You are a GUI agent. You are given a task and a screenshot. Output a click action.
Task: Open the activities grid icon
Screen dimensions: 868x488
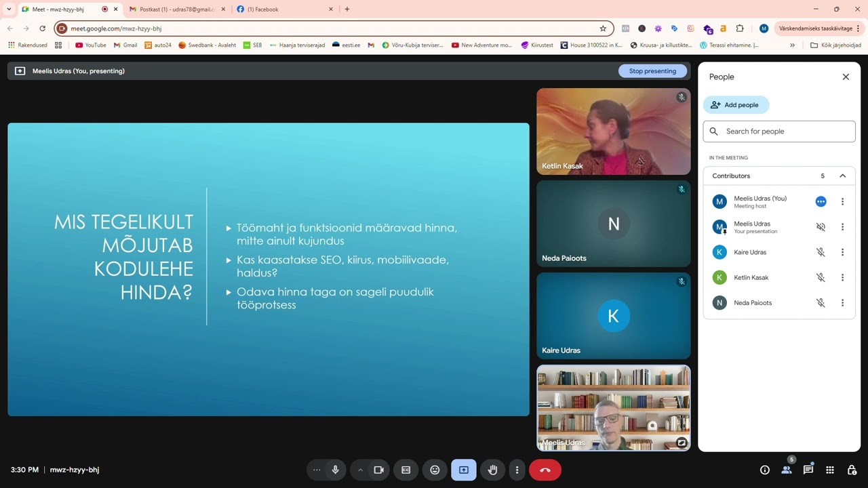[x=830, y=470]
